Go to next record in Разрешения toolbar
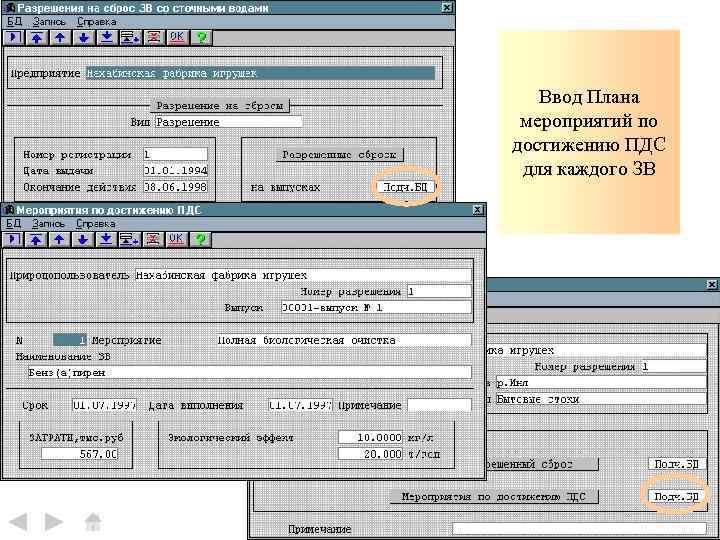 84,37
